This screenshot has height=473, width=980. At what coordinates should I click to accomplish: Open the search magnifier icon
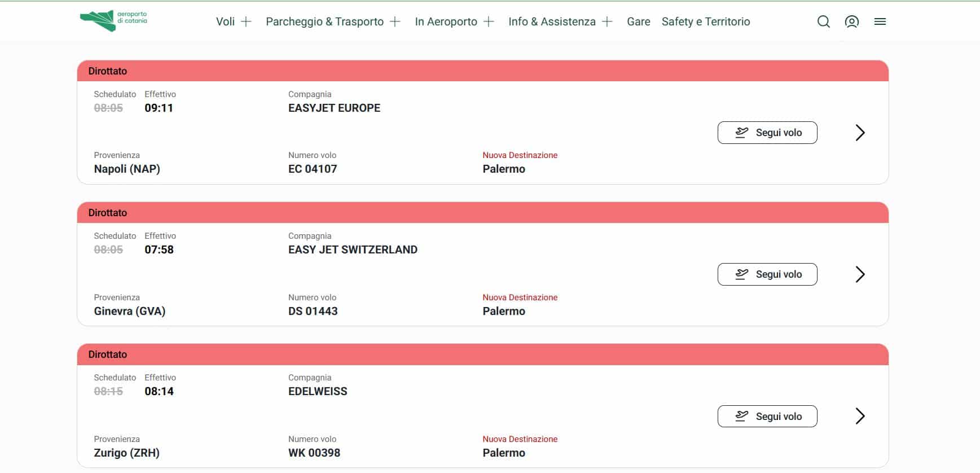[x=824, y=21]
